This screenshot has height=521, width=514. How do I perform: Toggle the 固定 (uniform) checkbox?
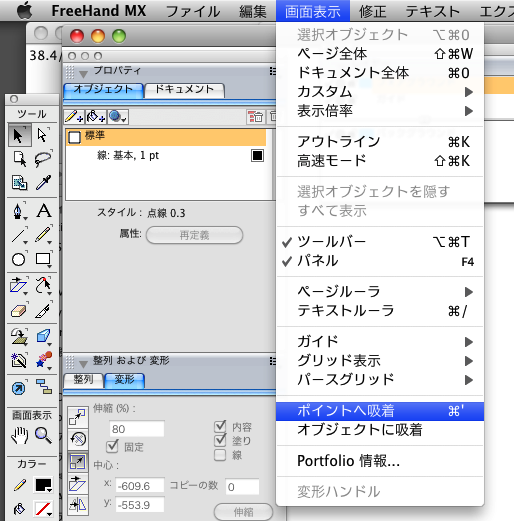112,446
